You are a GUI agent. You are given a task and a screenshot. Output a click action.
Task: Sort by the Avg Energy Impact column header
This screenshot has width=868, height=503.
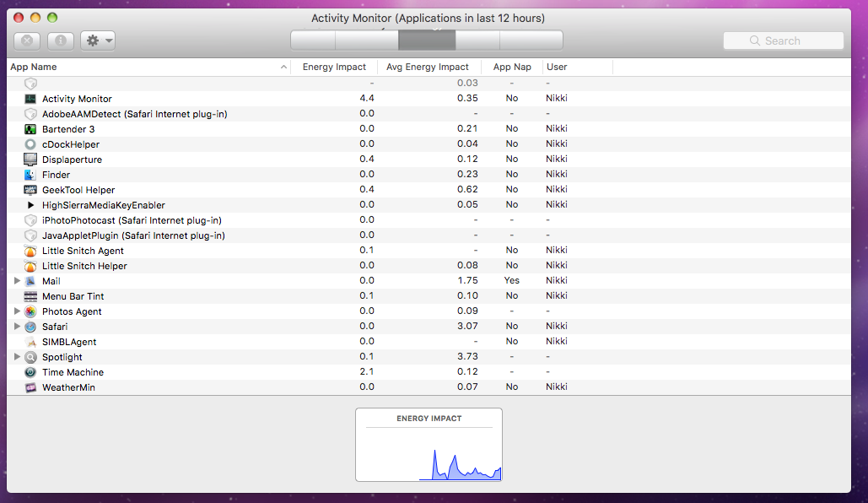click(428, 67)
